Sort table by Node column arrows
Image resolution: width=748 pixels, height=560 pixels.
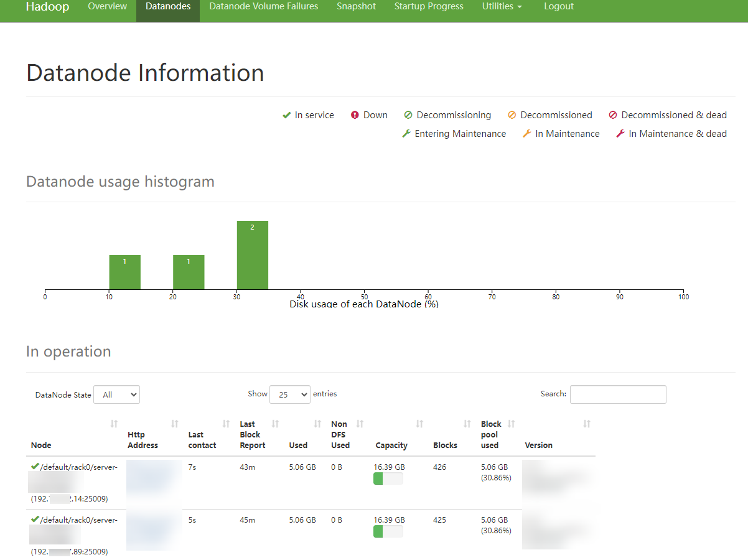pyautogui.click(x=114, y=424)
